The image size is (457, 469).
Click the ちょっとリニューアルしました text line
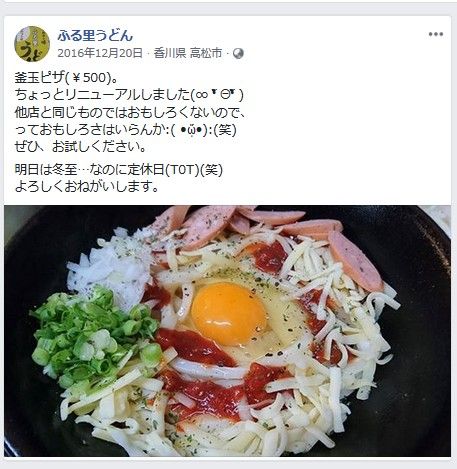[x=129, y=95]
